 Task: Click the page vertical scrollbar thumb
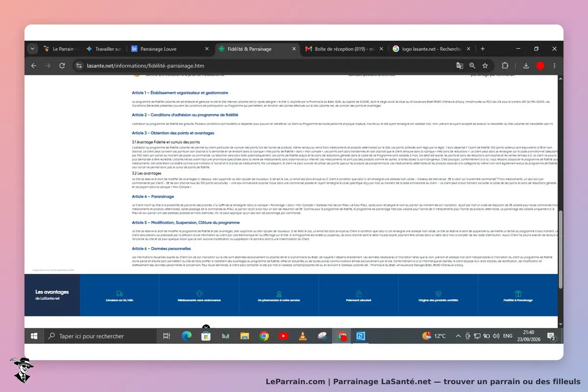point(561,250)
